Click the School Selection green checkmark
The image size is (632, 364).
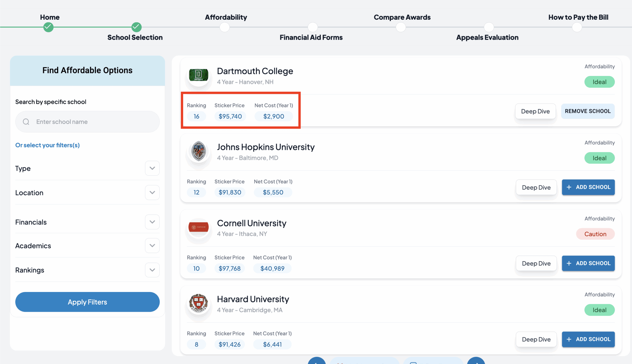[136, 27]
